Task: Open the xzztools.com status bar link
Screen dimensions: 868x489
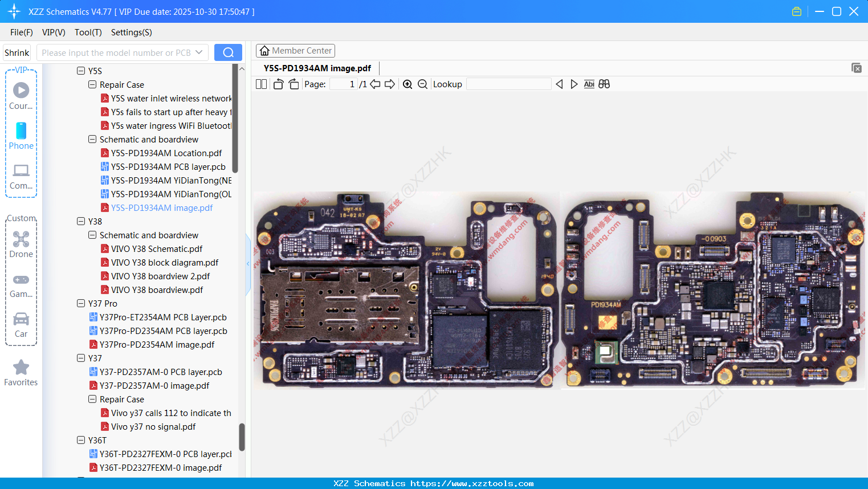Action: [x=472, y=483]
